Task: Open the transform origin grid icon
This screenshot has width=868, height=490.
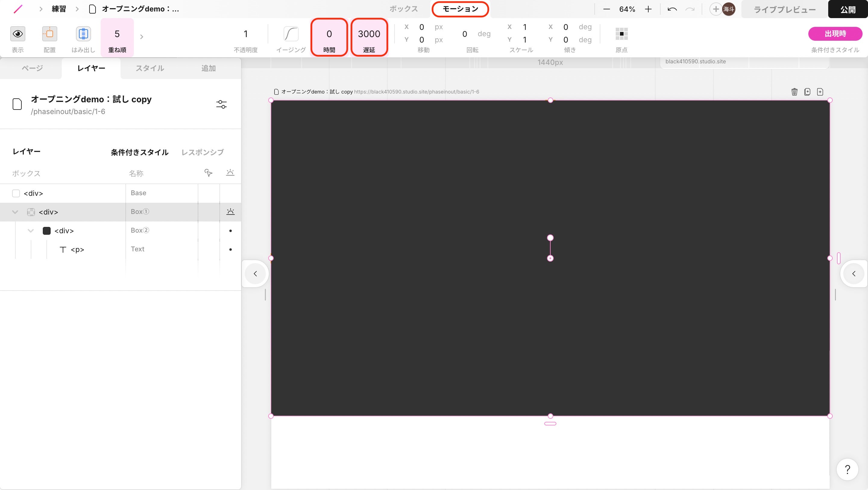Action: click(621, 34)
